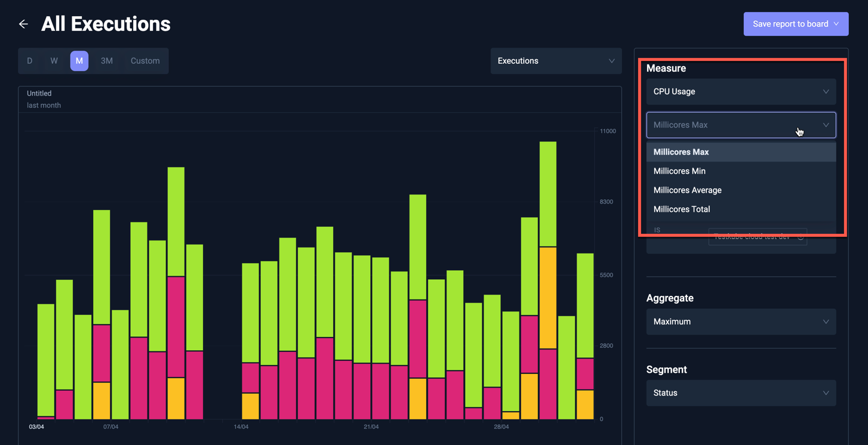Remove the Testkube cloud test dev filter chip
The image size is (868, 445).
pos(801,236)
